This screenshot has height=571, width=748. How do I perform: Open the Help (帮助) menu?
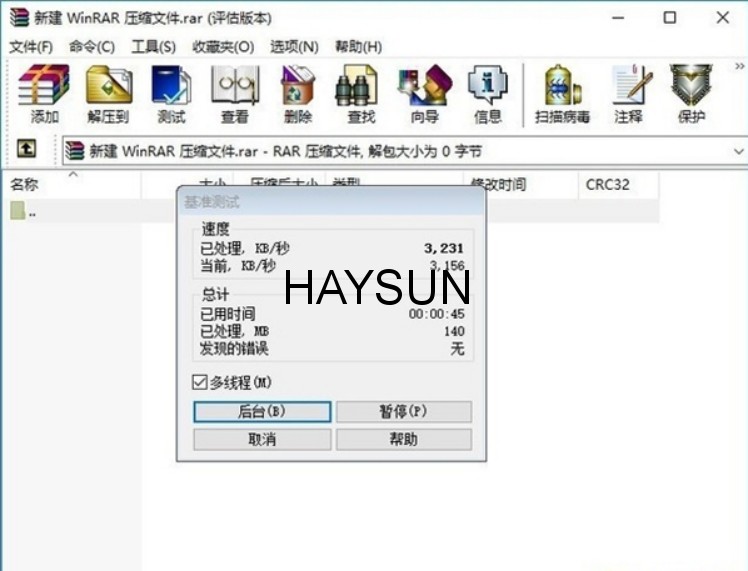[x=358, y=47]
